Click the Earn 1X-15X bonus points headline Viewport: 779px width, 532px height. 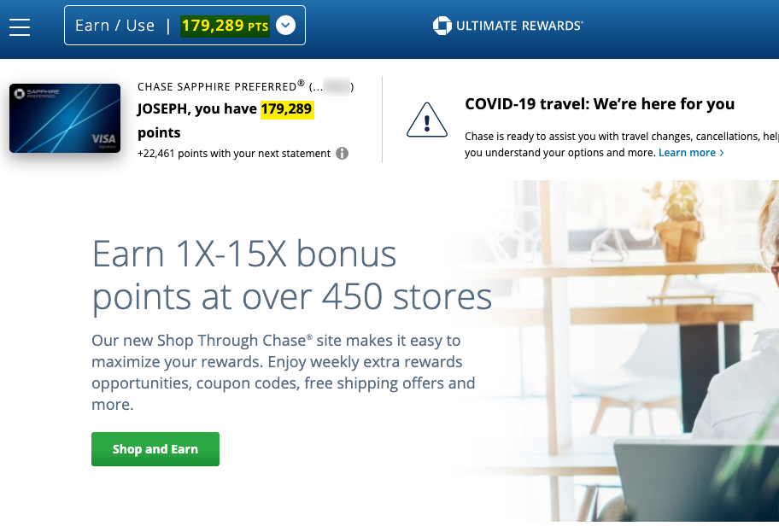(292, 275)
